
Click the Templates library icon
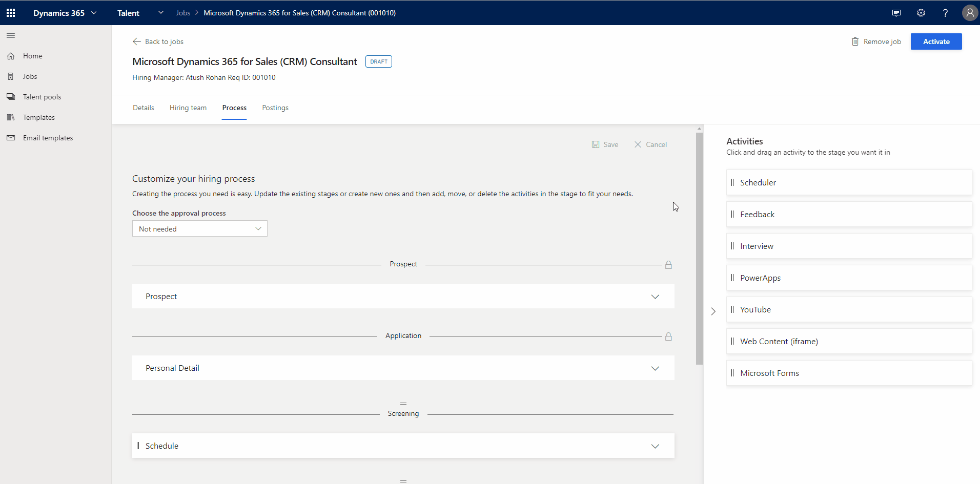click(11, 117)
